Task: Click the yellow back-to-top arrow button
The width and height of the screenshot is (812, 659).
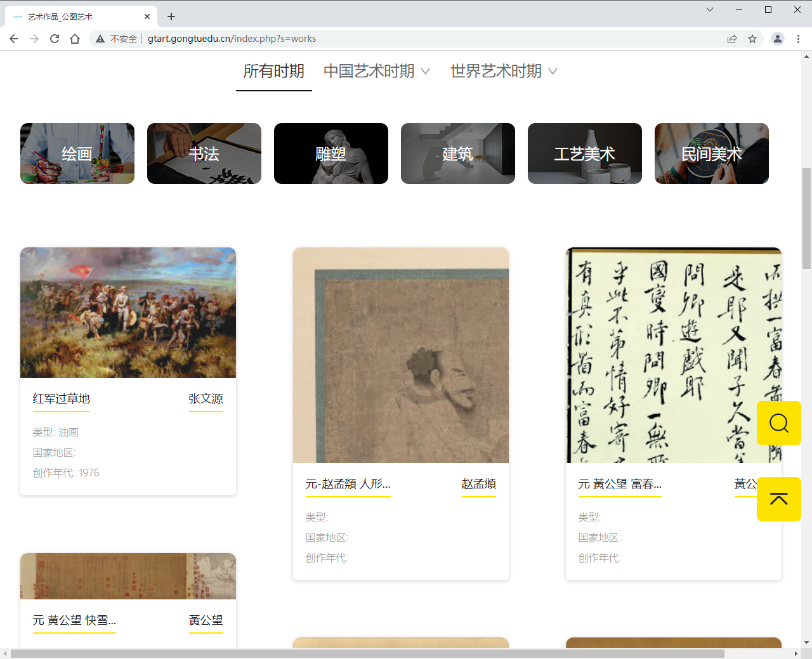Action: click(779, 499)
